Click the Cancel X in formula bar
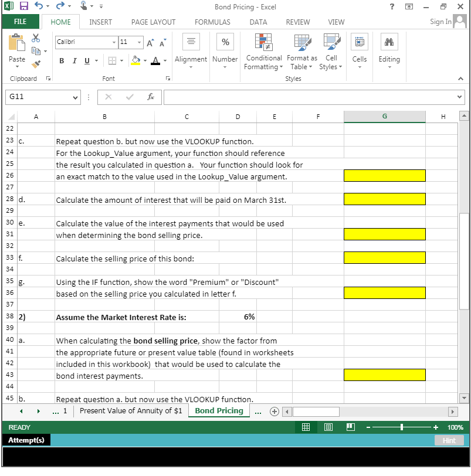The width and height of the screenshot is (471, 476). (x=109, y=97)
